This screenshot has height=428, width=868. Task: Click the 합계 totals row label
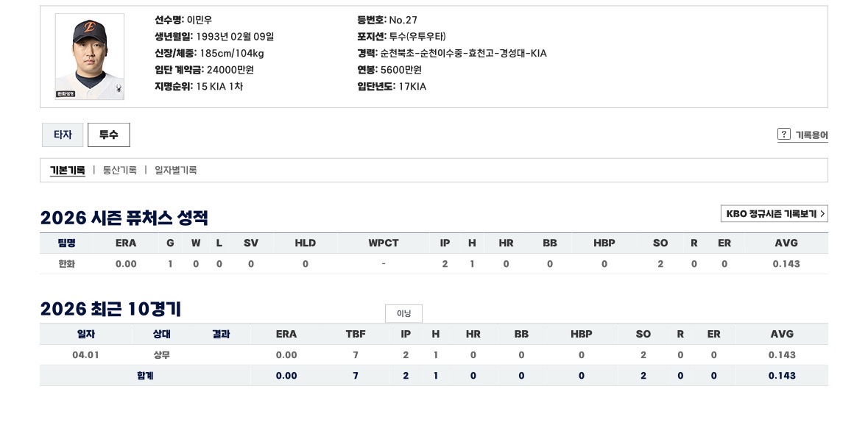pyautogui.click(x=145, y=375)
